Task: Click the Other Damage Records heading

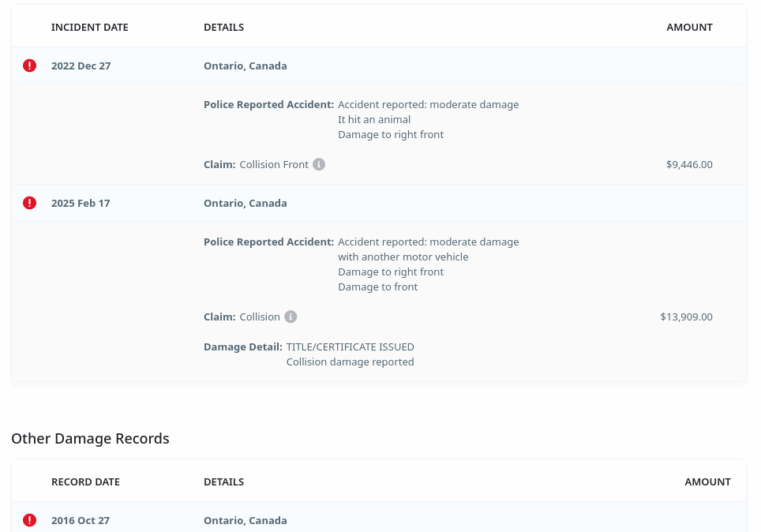Action: click(90, 438)
